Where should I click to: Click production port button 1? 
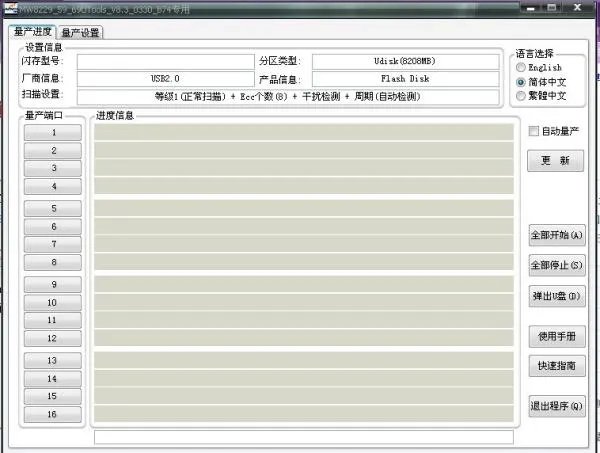pyautogui.click(x=53, y=132)
